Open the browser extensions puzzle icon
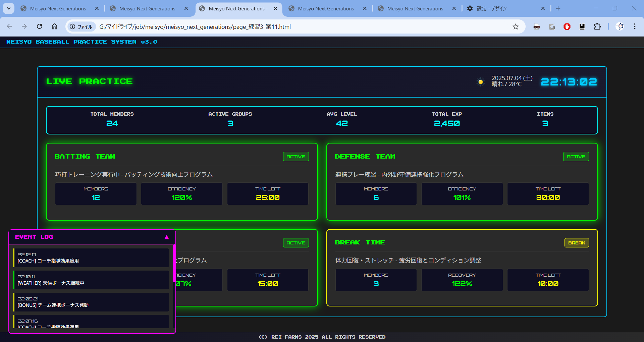This screenshot has width=644, height=342. tap(597, 26)
